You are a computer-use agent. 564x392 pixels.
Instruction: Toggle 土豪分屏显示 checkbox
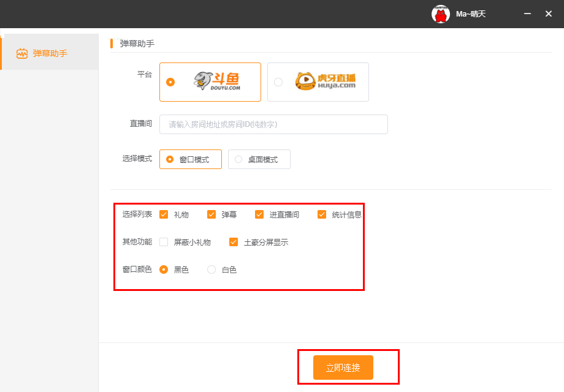click(x=234, y=242)
